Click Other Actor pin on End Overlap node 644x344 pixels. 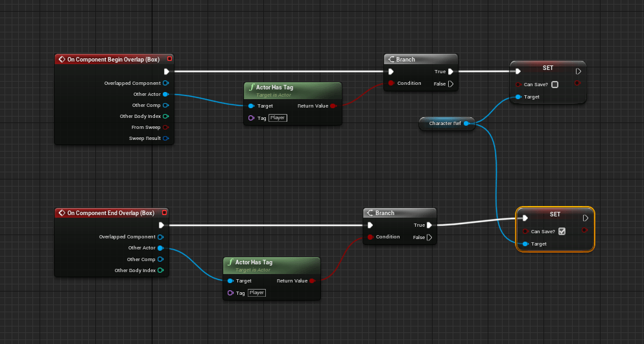click(x=160, y=248)
